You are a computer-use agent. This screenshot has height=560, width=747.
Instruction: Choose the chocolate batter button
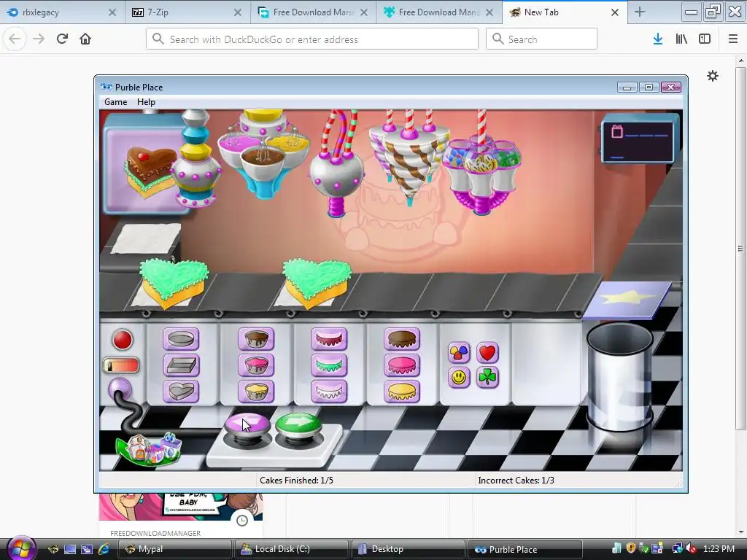pos(256,339)
